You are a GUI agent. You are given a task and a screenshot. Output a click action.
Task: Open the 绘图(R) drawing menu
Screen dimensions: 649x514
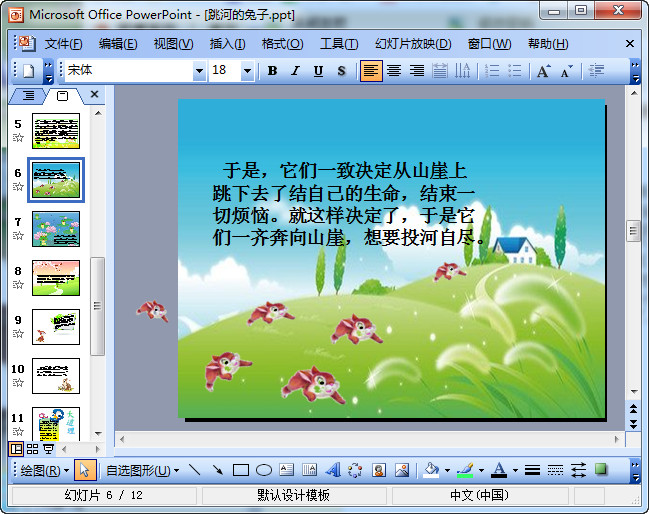pos(45,471)
